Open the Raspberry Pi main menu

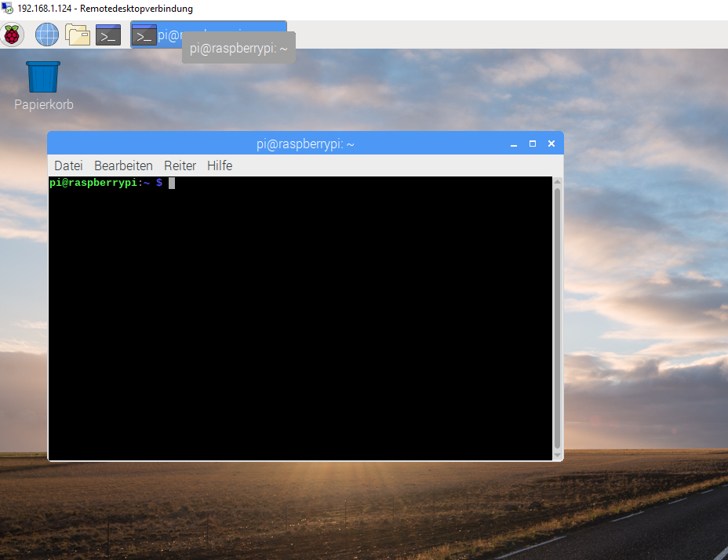coord(12,35)
